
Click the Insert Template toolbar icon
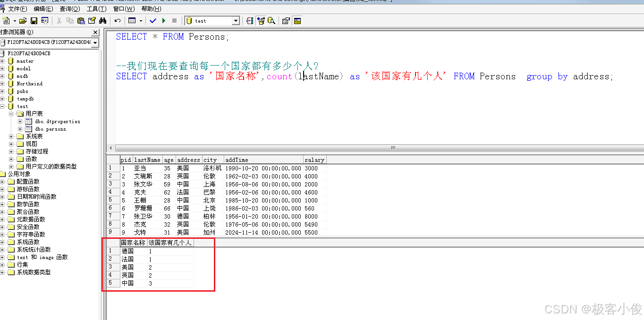coord(45,21)
